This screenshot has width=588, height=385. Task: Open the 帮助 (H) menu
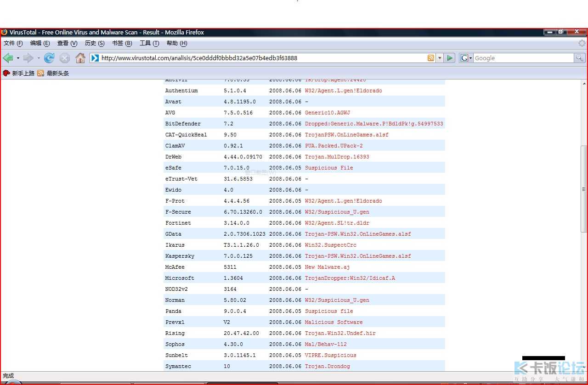[177, 43]
